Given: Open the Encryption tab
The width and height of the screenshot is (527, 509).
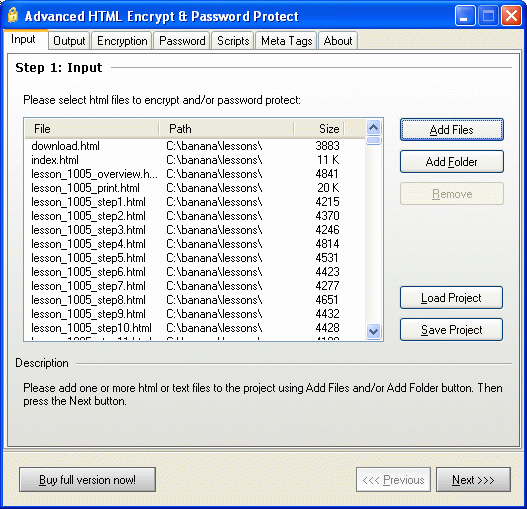Looking at the screenshot, I should (x=122, y=41).
